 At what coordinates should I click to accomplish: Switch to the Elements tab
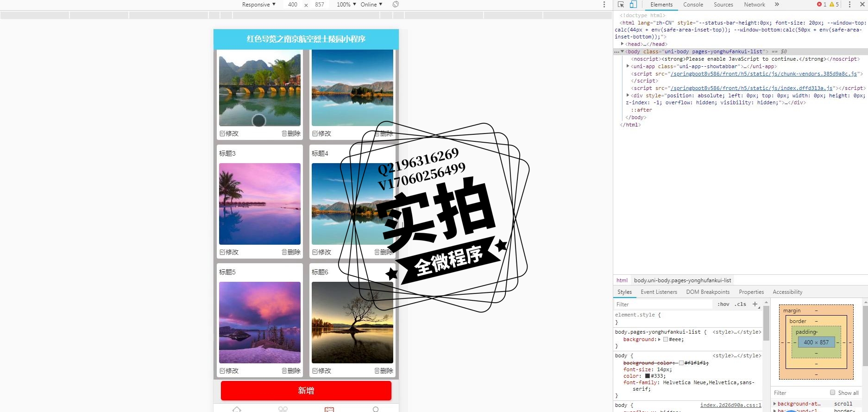click(661, 5)
